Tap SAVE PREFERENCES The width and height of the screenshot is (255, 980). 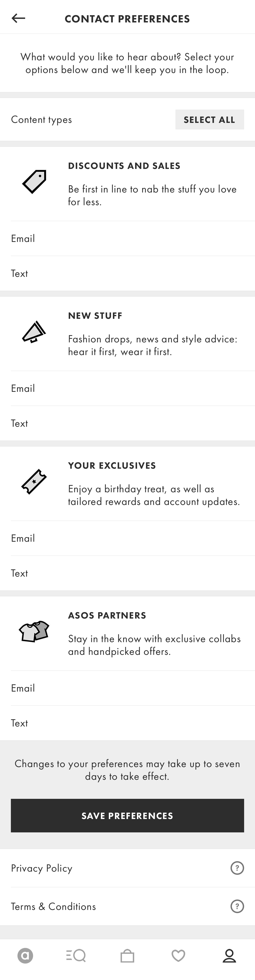pyautogui.click(x=127, y=816)
